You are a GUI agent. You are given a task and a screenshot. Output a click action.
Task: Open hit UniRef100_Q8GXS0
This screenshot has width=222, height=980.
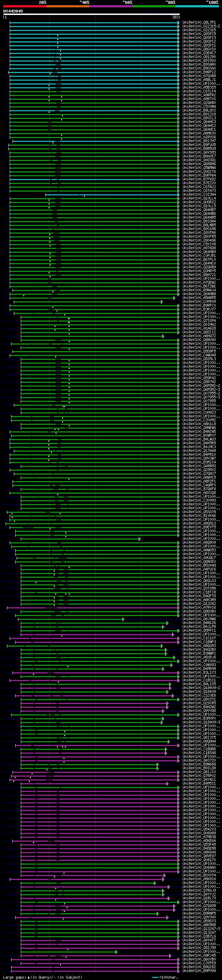coord(199,49)
